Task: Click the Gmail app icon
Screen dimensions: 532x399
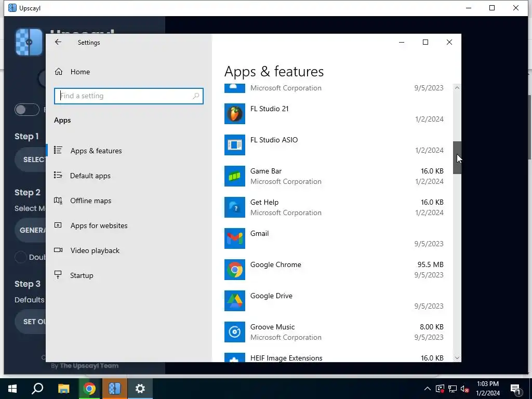Action: point(234,238)
